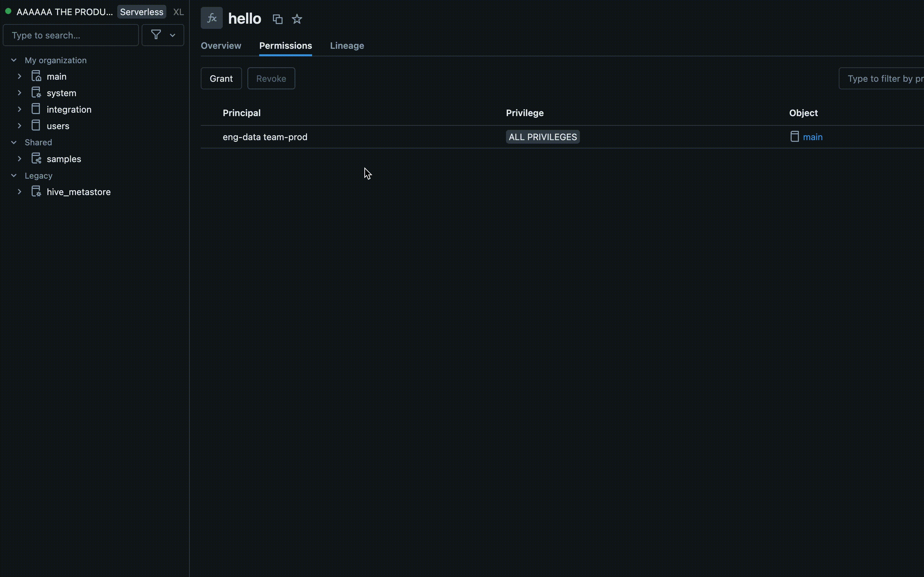Switch to the 'Overview' tab
The image size is (924, 577).
pos(221,45)
